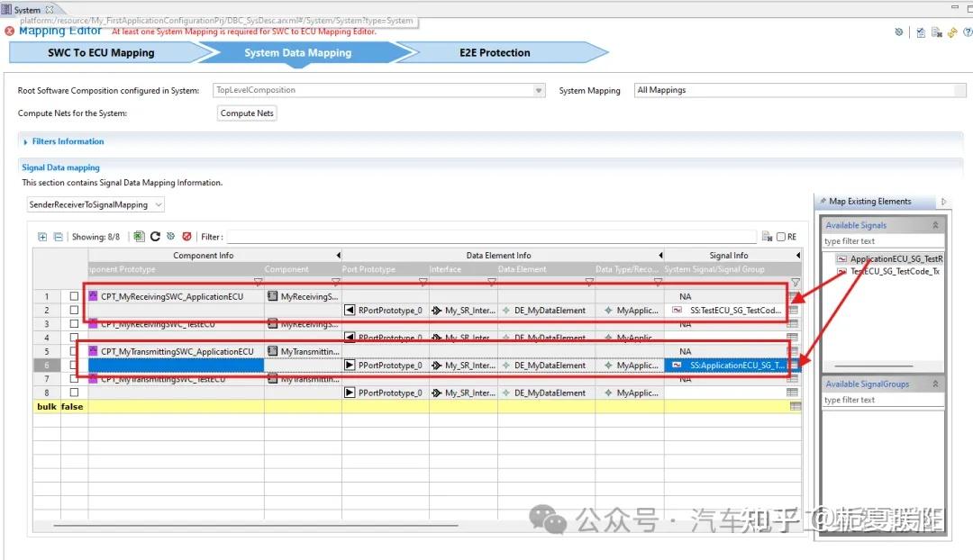
Task: Click the validate mapping icon in top toolbar
Action: click(920, 32)
